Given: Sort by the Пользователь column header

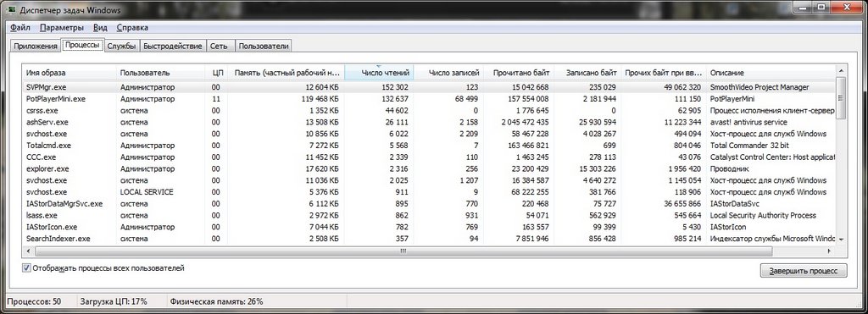Looking at the screenshot, I should (160, 73).
